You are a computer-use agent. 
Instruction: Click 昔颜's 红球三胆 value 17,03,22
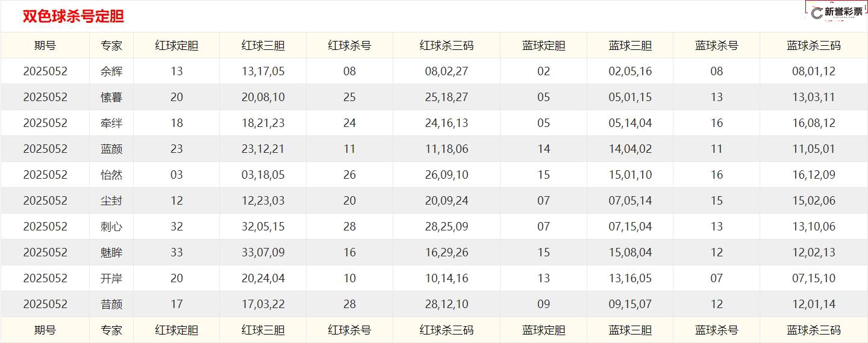[x=263, y=304]
